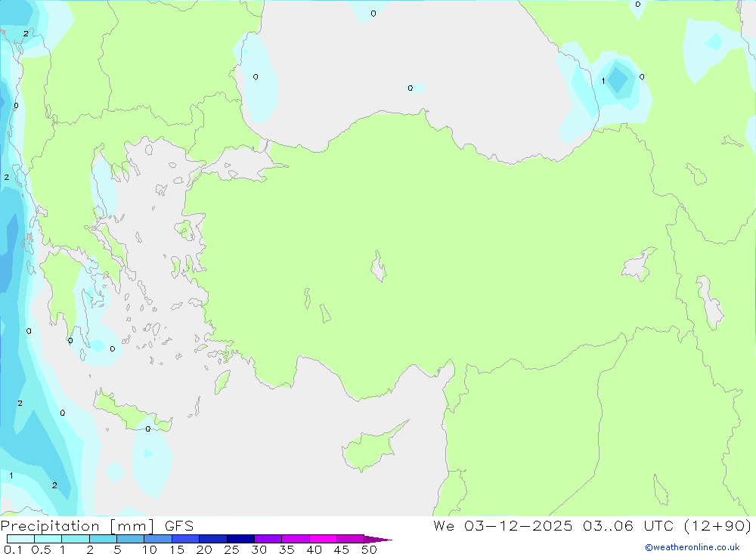Click the "Precipitation [mm]" title text
This screenshot has height=554, width=756.
pos(78,526)
